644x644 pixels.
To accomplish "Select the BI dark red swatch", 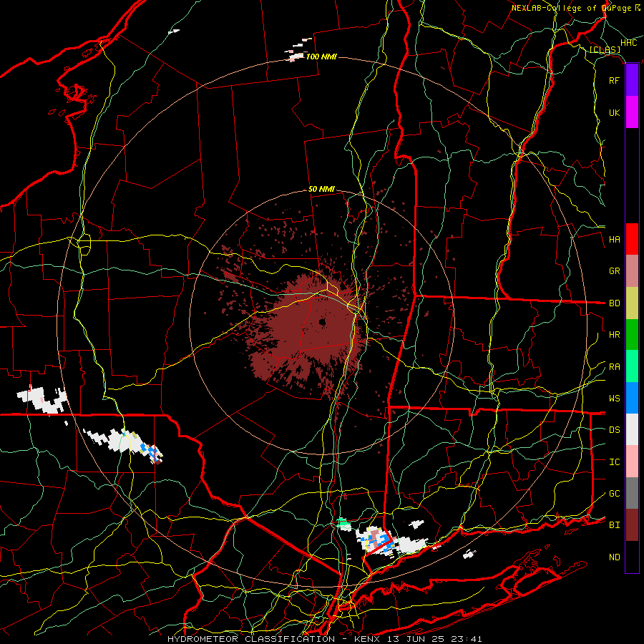I will [x=632, y=525].
